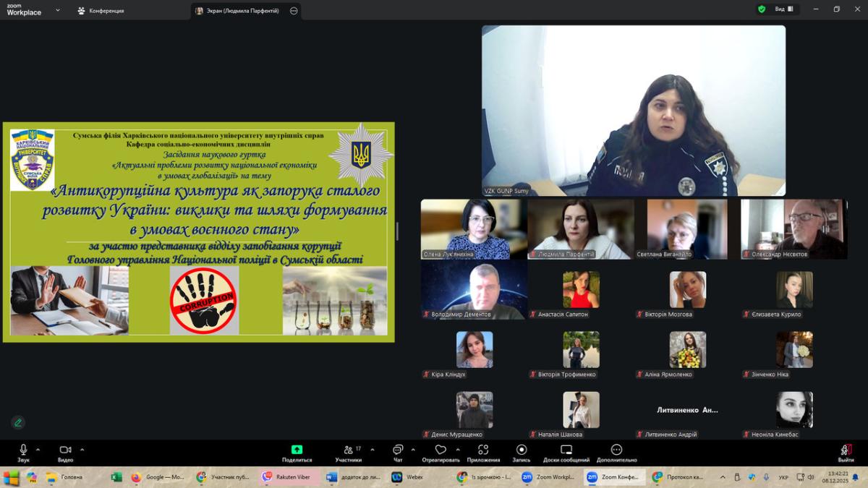Click the green encryption shield icon
Screen dimensions: 868x488
(762, 9)
